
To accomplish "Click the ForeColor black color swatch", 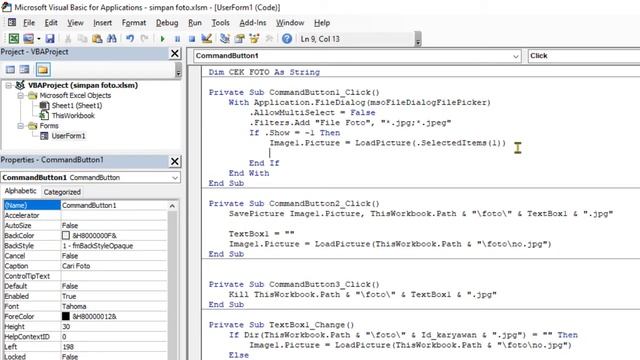I will coord(66,316).
